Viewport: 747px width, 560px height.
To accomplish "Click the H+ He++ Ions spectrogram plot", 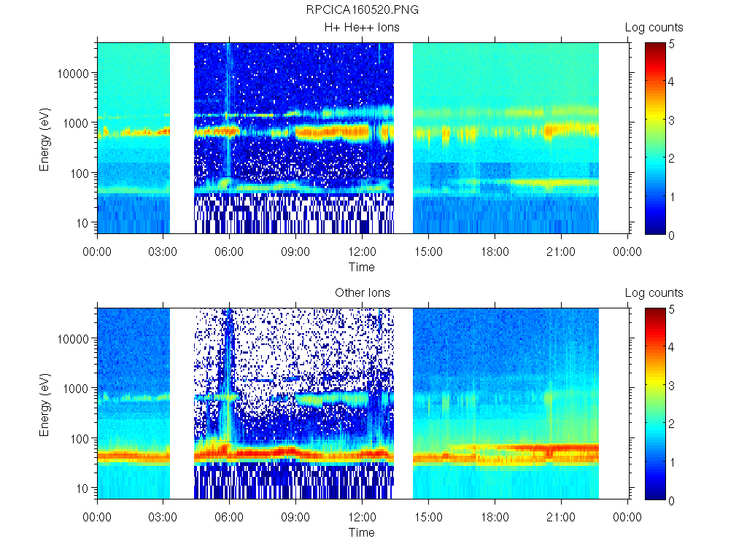I will click(363, 138).
